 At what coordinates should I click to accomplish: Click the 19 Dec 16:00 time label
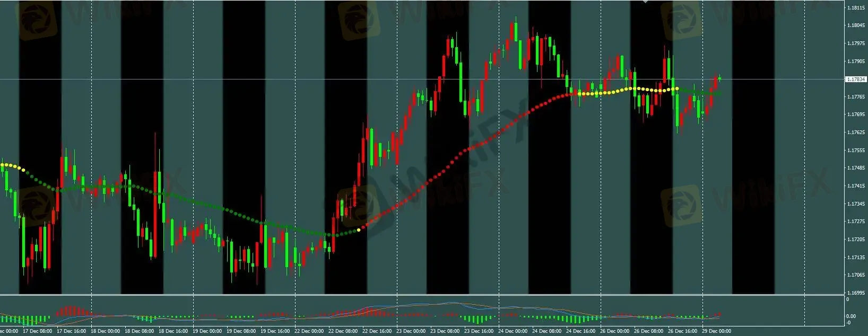(275, 331)
